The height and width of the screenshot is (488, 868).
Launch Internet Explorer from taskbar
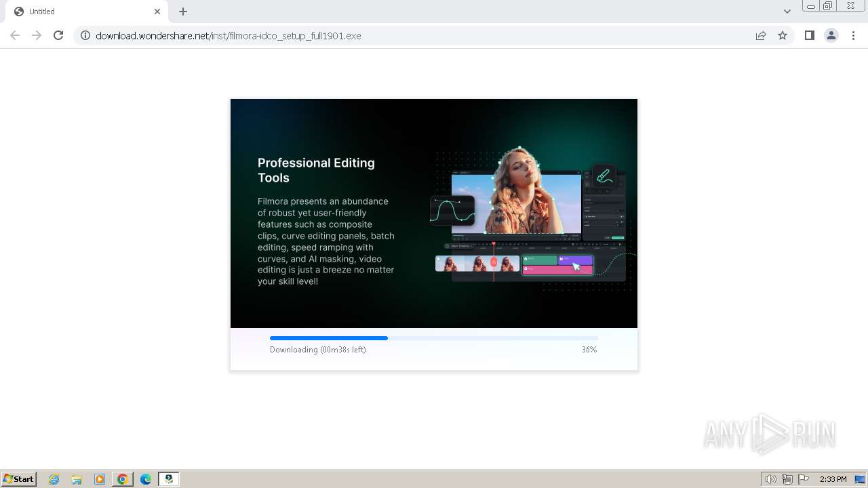[x=54, y=479]
